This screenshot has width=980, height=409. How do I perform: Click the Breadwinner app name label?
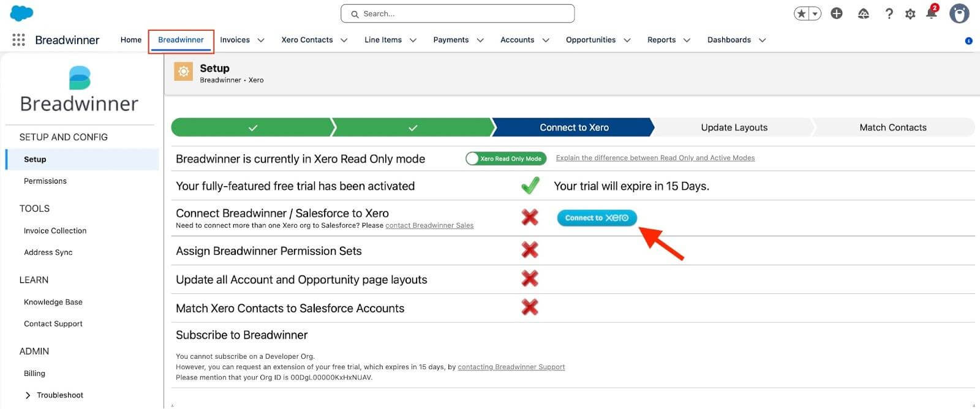[x=67, y=40]
